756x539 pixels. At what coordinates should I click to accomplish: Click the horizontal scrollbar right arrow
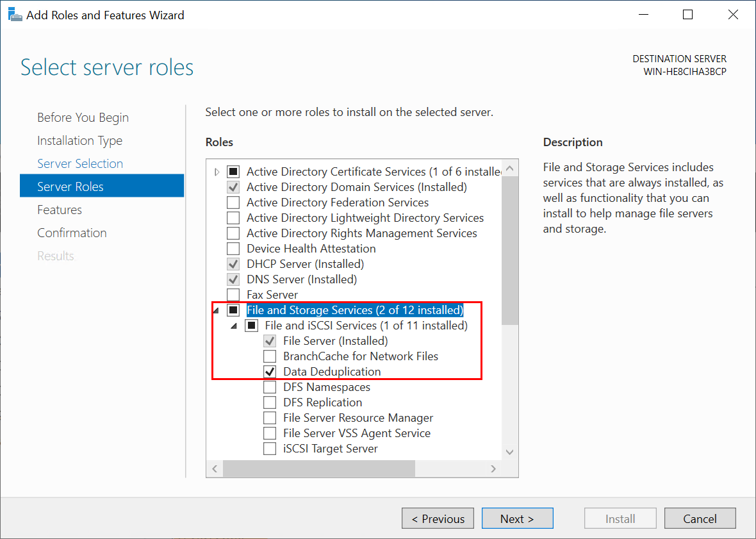pyautogui.click(x=493, y=469)
